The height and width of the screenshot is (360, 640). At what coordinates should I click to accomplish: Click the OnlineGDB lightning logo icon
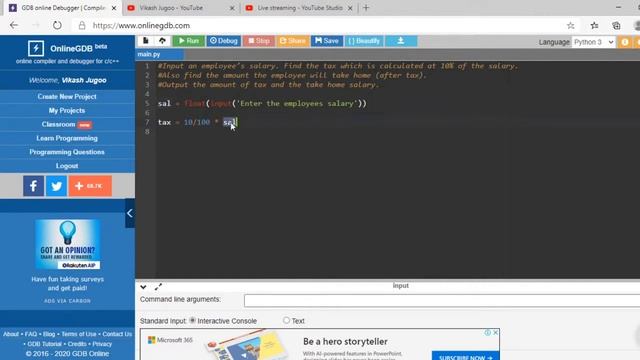36,48
